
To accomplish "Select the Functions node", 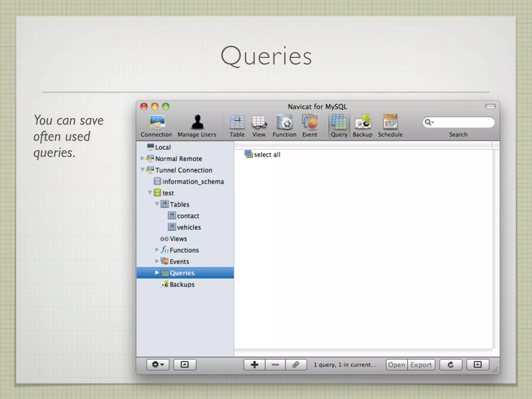I will click(184, 250).
